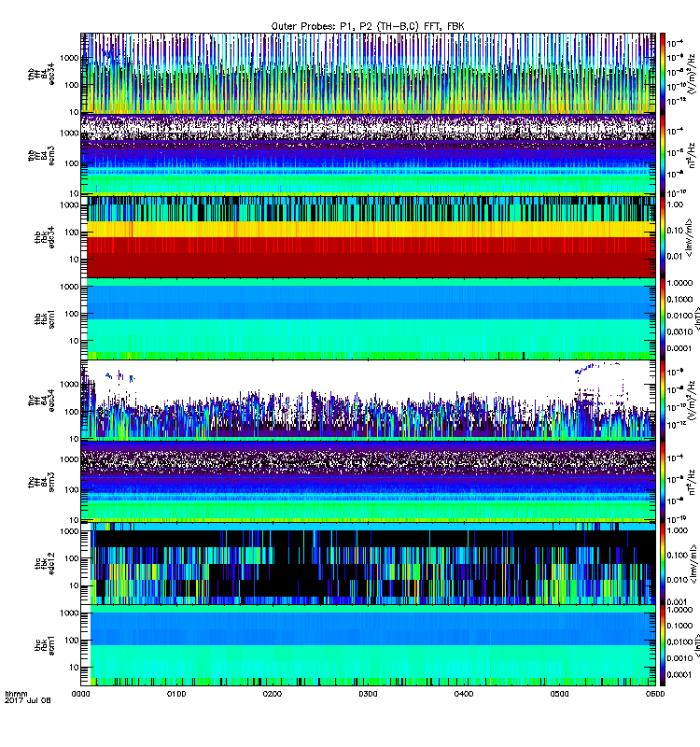Click the <|nT|> unit label of thc scm1
Screen dimensions: 700x747
pyautogui.click(x=696, y=645)
